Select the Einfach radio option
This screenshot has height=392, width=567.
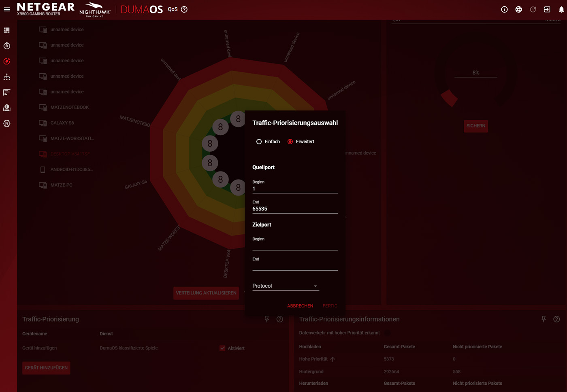pos(259,142)
